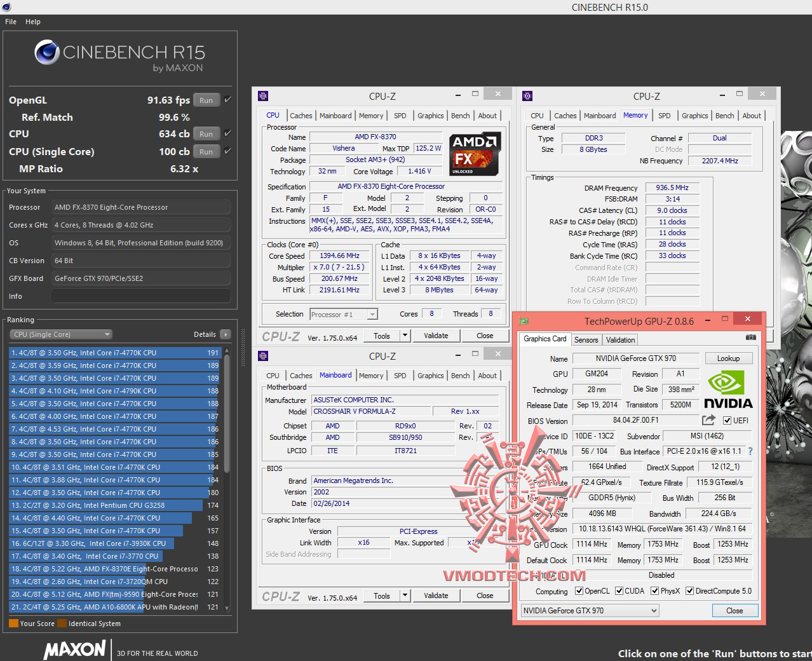The height and width of the screenshot is (661, 812).
Task: Click the Identical System legend swatch
Action: pos(62,624)
